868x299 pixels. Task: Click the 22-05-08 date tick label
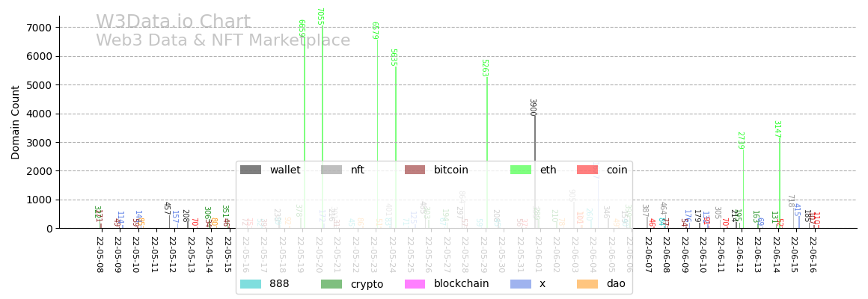pyautogui.click(x=100, y=256)
